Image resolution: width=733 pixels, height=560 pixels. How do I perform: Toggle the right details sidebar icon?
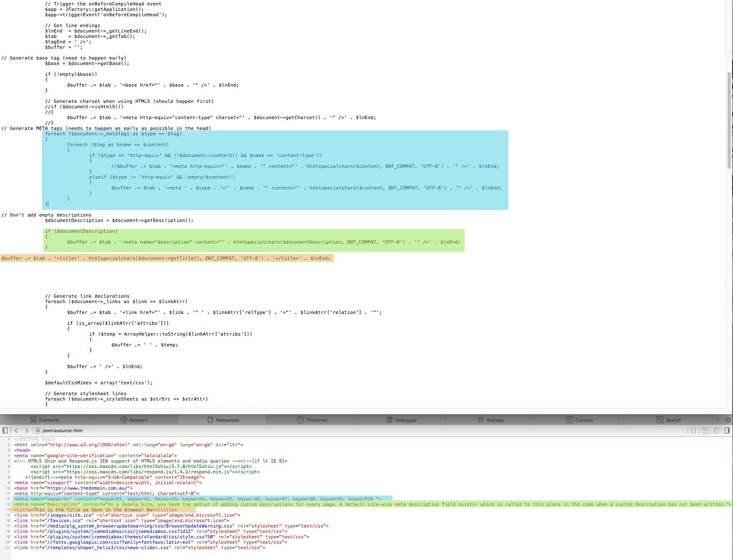(x=727, y=431)
